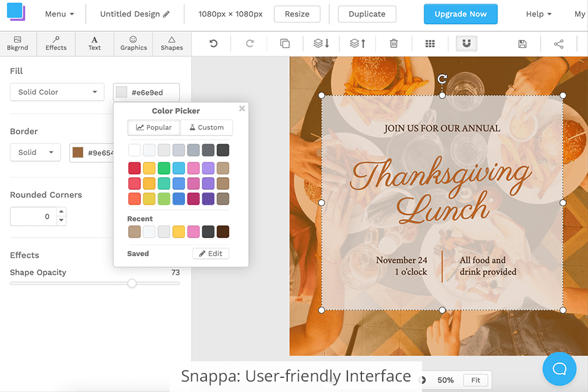
Task: Pick the dark brown recent swatch
Action: tap(223, 232)
